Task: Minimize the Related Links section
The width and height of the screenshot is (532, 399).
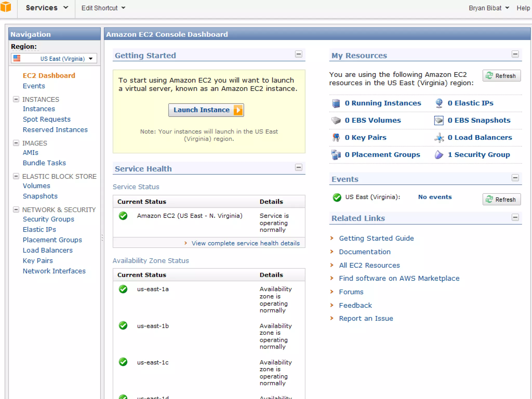Action: click(515, 217)
